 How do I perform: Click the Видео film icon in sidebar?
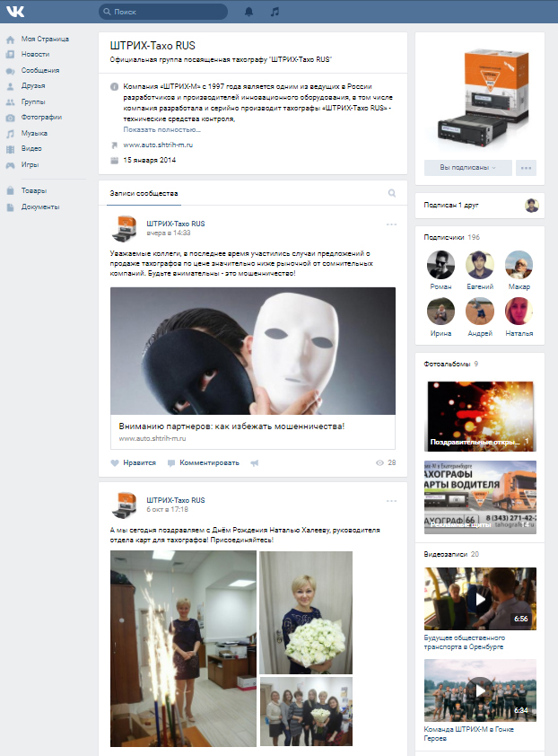point(10,149)
